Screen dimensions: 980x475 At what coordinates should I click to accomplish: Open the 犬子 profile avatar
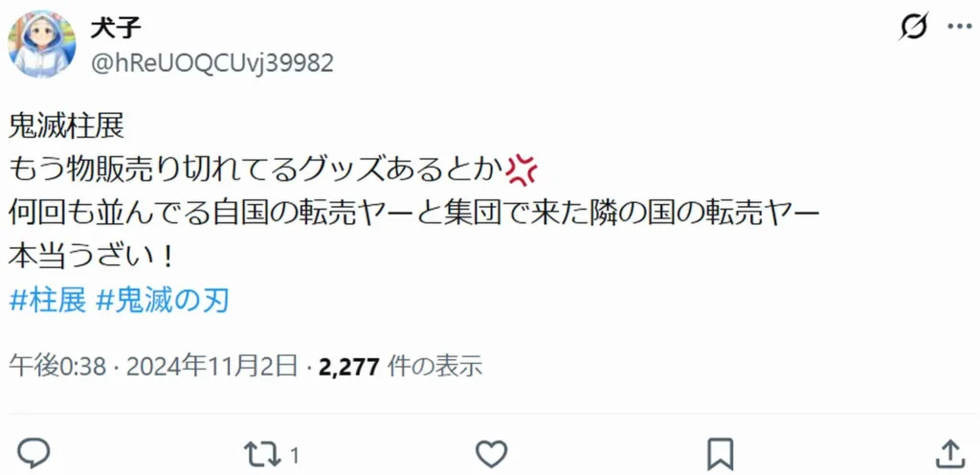click(42, 44)
